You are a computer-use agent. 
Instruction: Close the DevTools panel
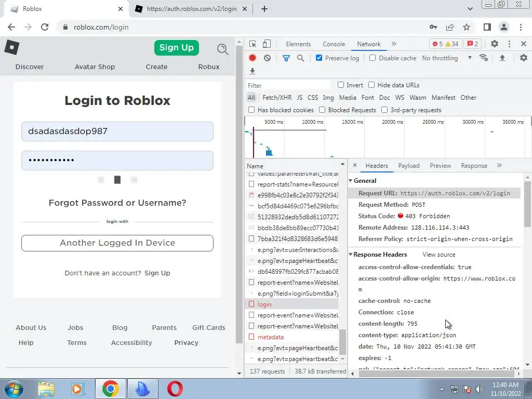(523, 44)
